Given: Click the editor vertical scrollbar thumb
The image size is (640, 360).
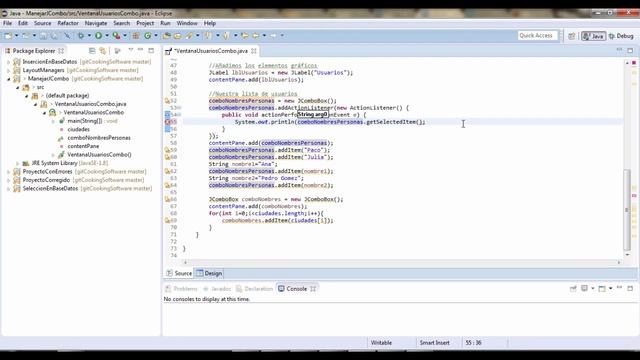Looking at the screenshot, I should pos(627,210).
